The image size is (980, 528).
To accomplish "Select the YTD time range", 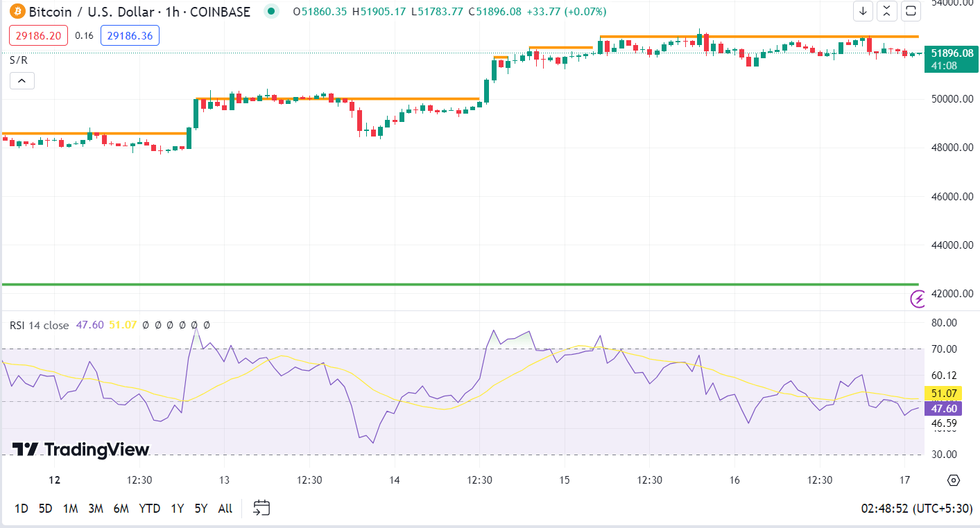I will (149, 509).
